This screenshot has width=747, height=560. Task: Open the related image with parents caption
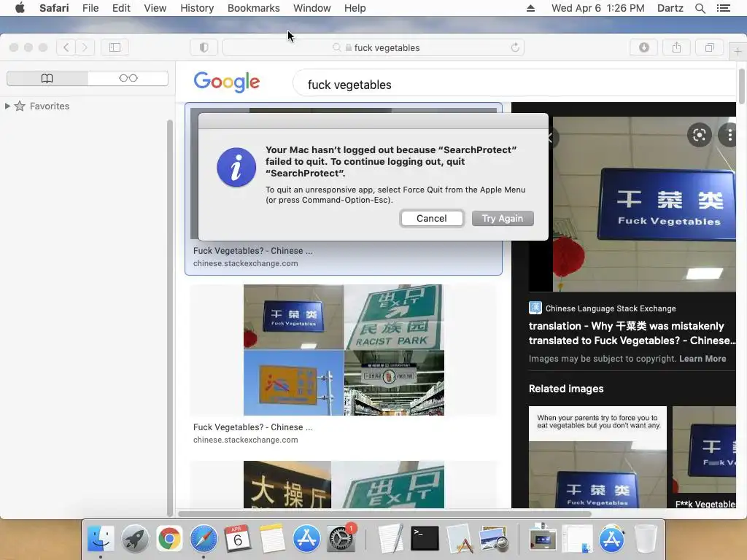pos(597,457)
